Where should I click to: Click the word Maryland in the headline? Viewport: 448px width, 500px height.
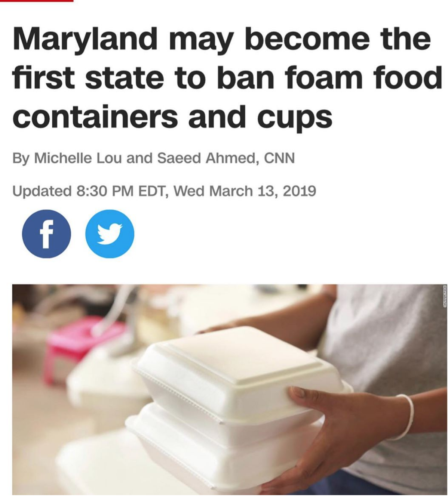point(85,39)
